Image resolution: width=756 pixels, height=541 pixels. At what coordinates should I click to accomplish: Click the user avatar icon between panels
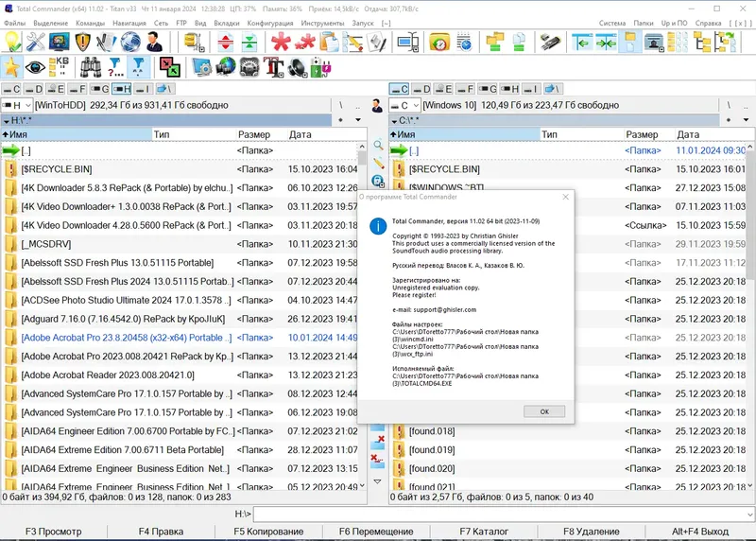pos(377,105)
